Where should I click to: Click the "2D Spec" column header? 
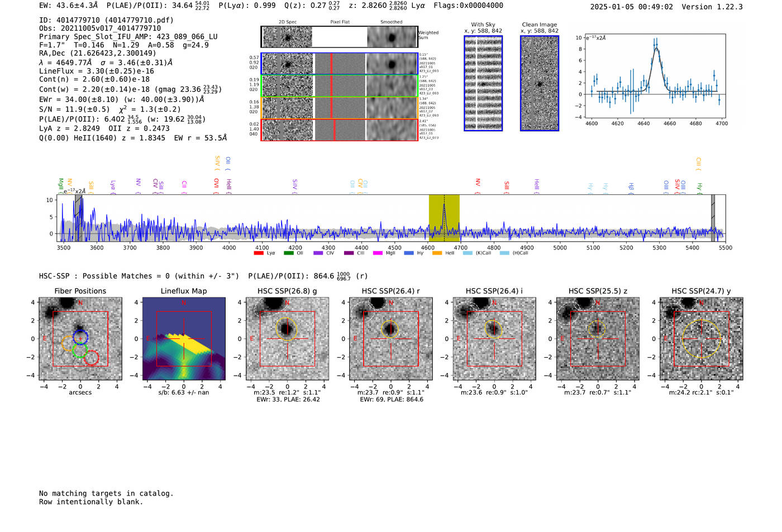(x=288, y=22)
